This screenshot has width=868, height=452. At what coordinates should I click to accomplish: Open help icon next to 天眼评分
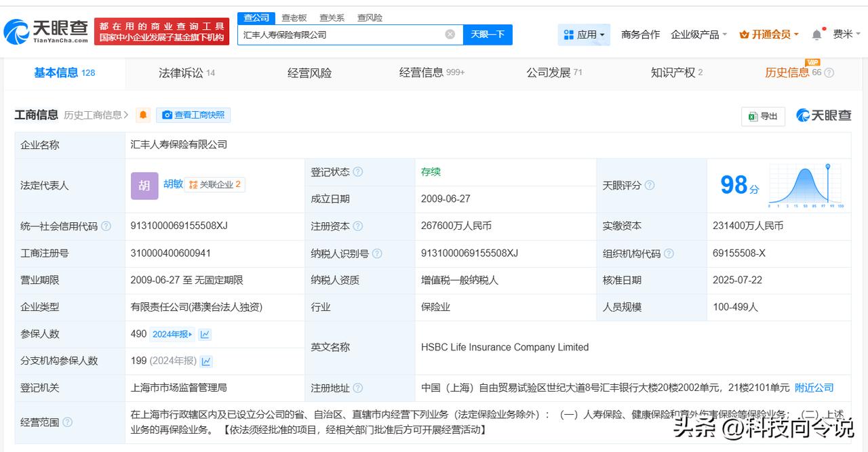650,185
